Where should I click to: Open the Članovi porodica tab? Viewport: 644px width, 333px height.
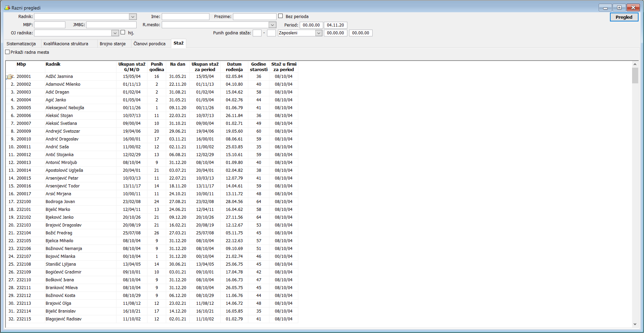click(150, 44)
